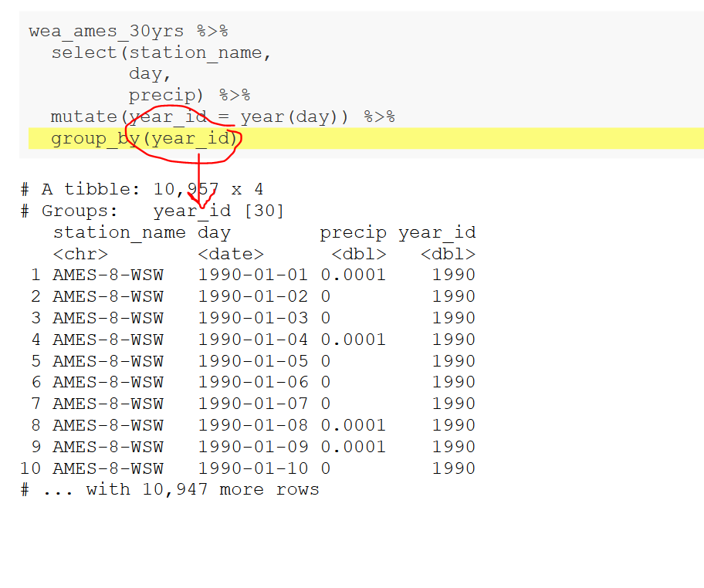Screen dimensions: 704x588
Task: Click year_id 1990 in row 10
Action: coord(453,468)
